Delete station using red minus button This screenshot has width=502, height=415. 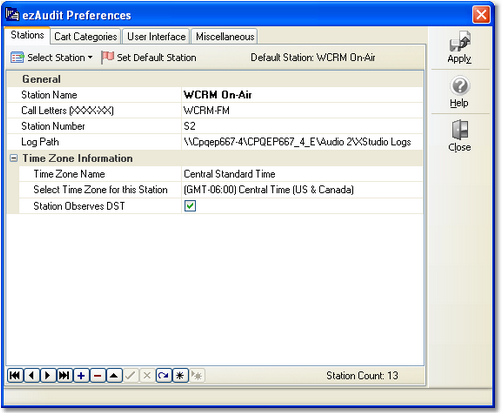[x=97, y=376]
